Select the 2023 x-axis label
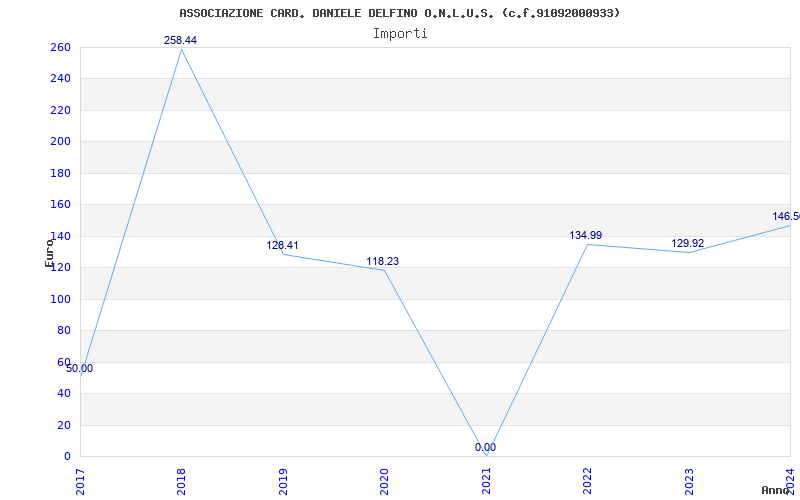This screenshot has width=800, height=500. pos(689,481)
